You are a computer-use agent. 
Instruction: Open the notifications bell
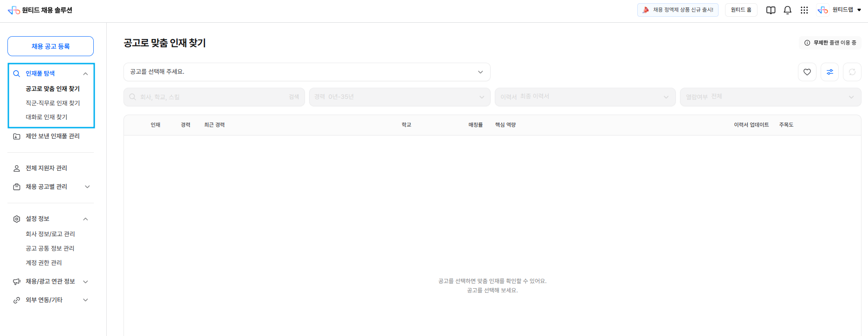coord(788,10)
